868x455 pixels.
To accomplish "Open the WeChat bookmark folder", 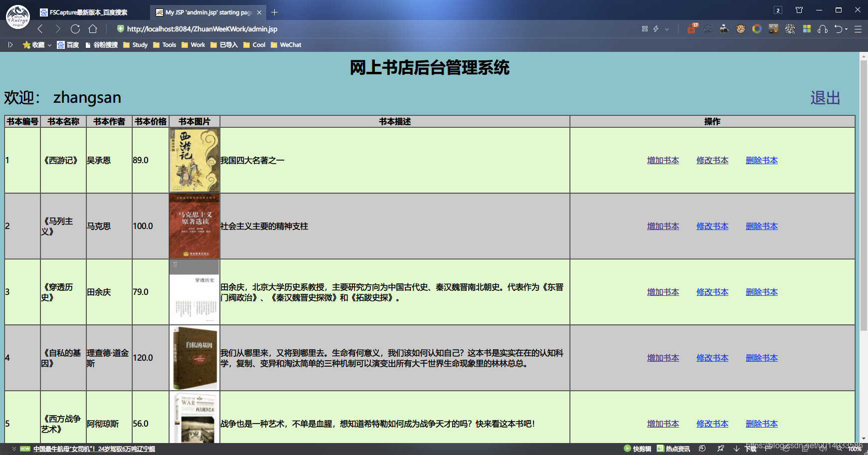I will tap(286, 45).
